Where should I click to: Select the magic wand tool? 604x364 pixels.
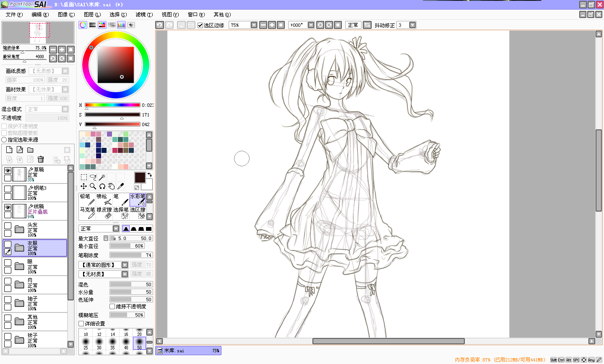point(102,177)
